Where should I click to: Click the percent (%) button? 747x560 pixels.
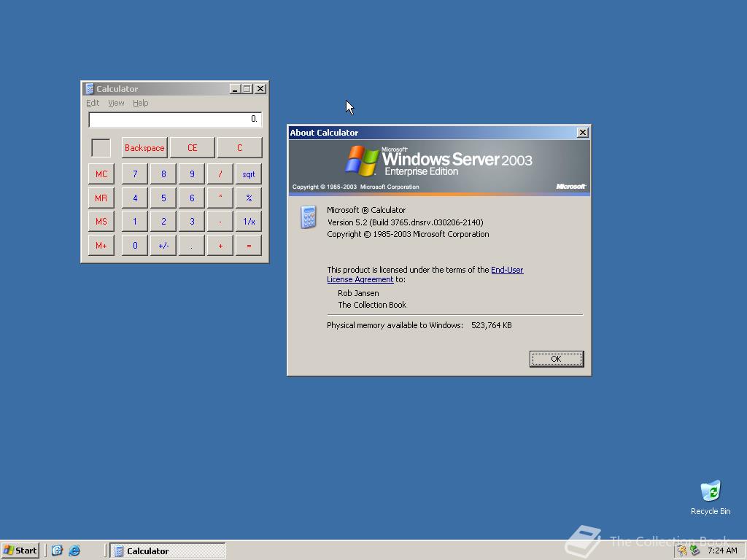249,198
